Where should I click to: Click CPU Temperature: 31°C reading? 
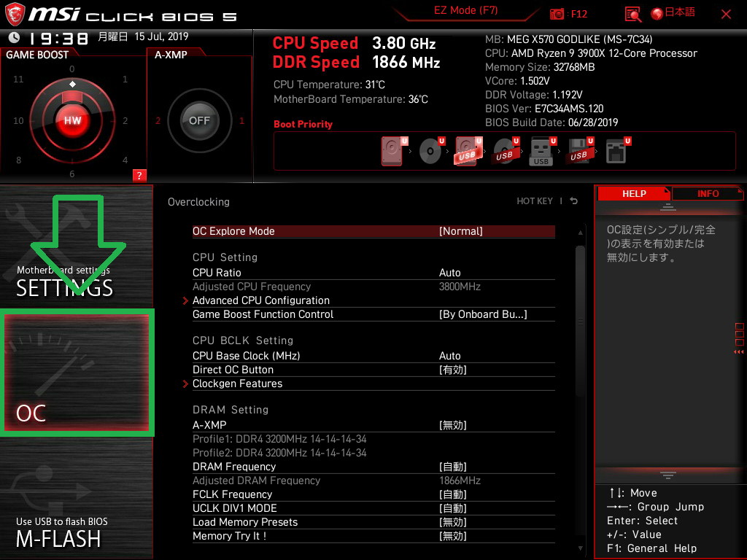tap(329, 85)
